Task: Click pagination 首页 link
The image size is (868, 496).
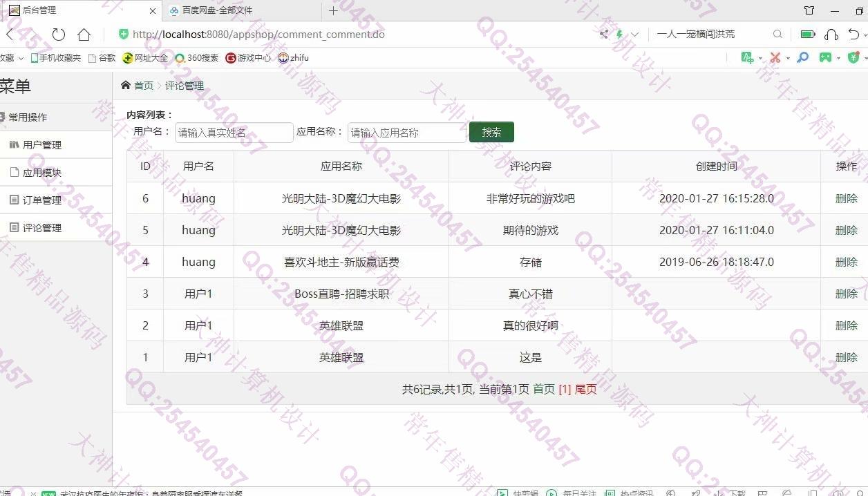Action: tap(544, 390)
